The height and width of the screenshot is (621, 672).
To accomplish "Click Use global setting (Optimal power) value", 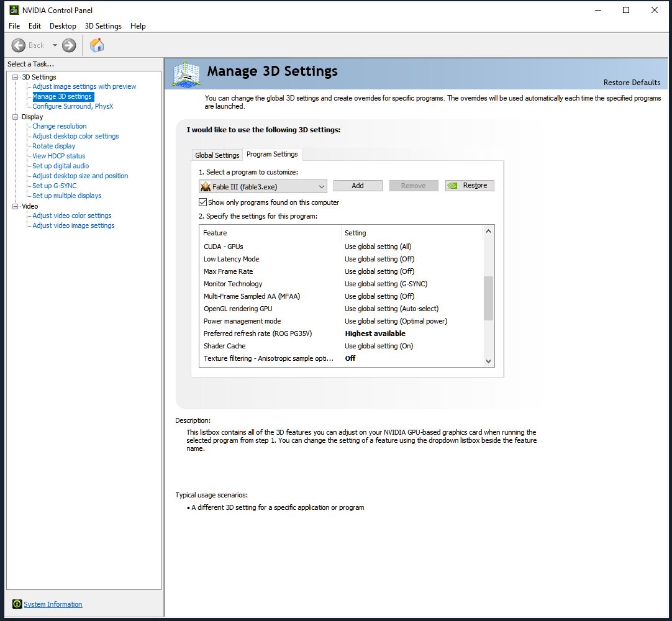I will click(x=396, y=321).
